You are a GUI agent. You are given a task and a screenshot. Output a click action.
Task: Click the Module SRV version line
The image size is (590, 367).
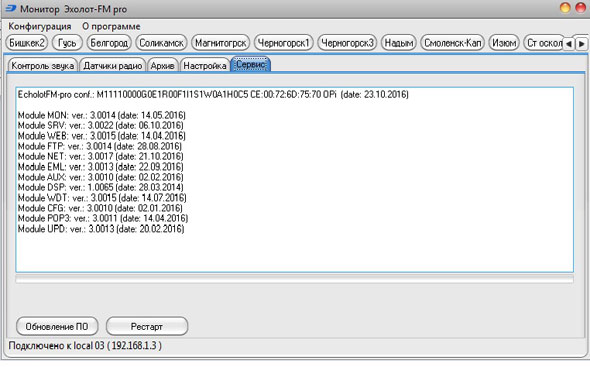[100, 125]
